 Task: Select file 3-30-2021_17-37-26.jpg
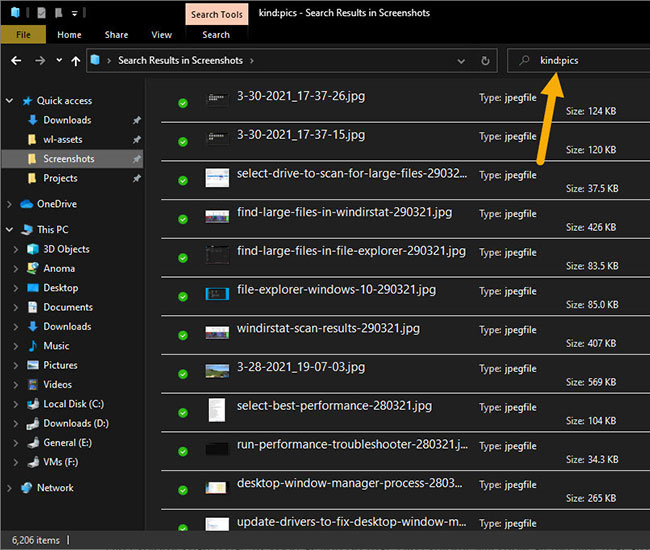pos(301,96)
